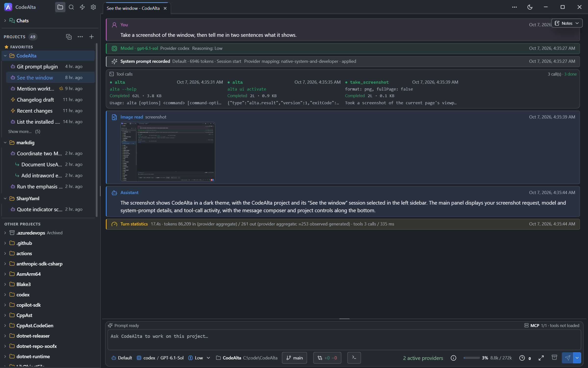Open the lightning quick actions icon
The height and width of the screenshot is (368, 588).
pos(82,7)
